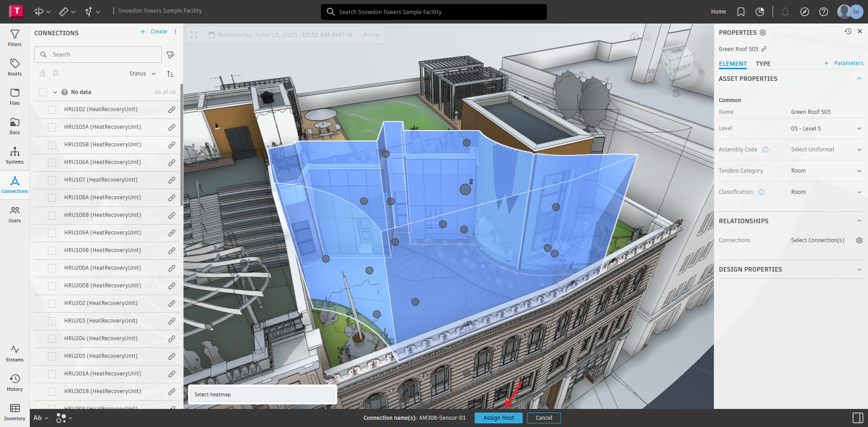Image resolution: width=868 pixels, height=427 pixels.
Task: Click the connections filter funnel icon
Action: tap(170, 55)
